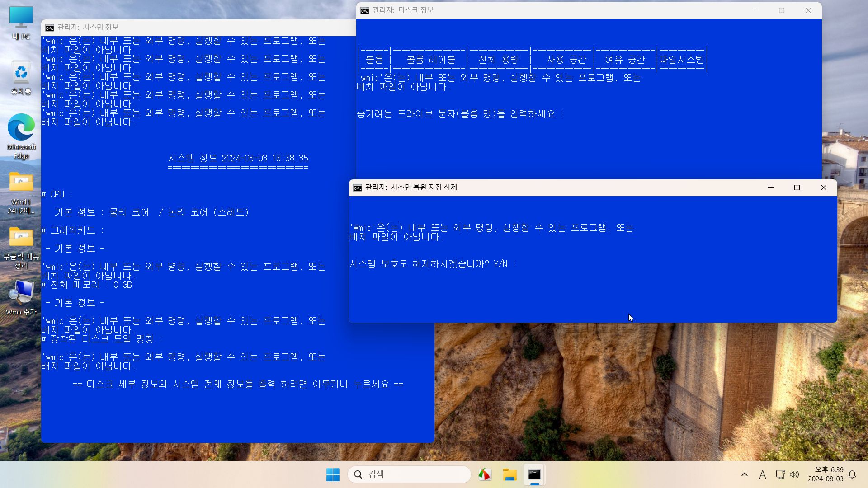Open the 우클릭 메뉴 정리 folder

click(x=21, y=248)
